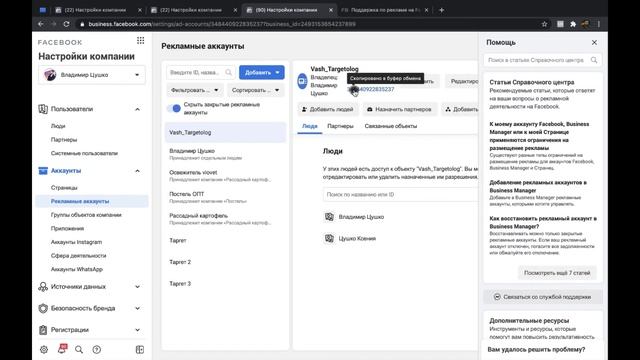Reload the page in browser

67,24
